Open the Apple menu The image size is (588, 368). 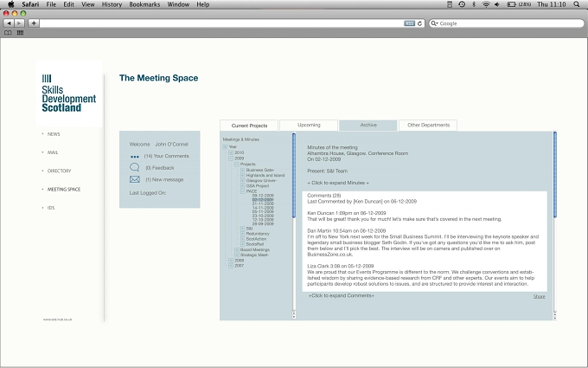pos(11,4)
